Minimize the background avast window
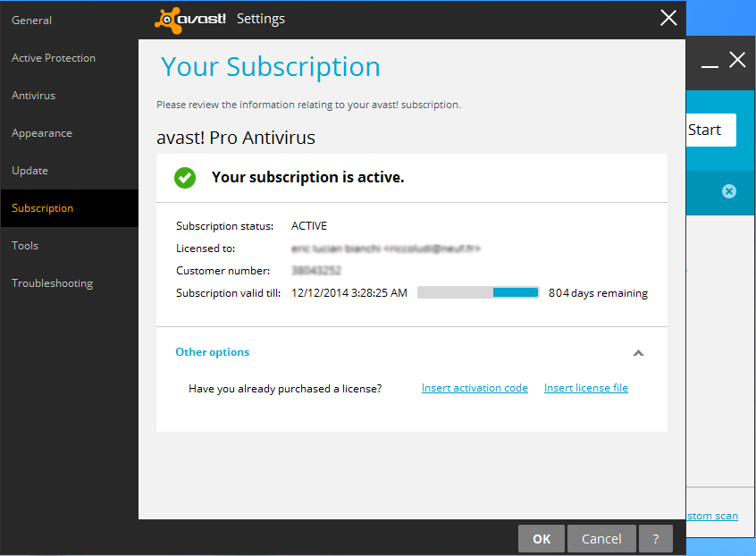The height and width of the screenshot is (556, 756). point(710,65)
